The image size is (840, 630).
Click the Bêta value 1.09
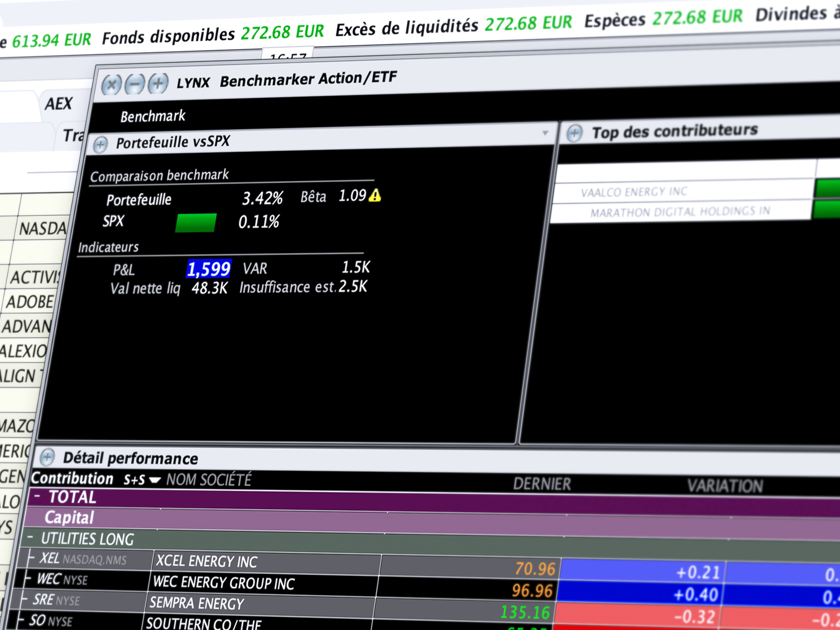352,196
